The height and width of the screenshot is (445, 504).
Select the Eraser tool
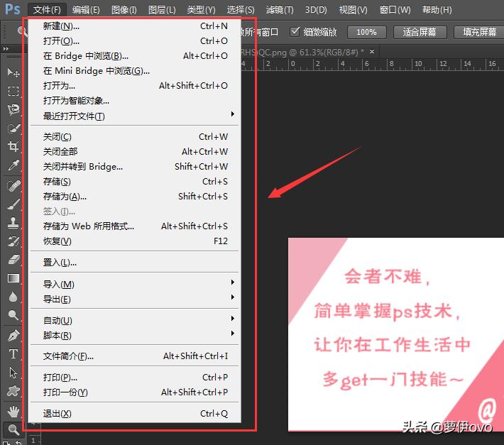tap(13, 260)
